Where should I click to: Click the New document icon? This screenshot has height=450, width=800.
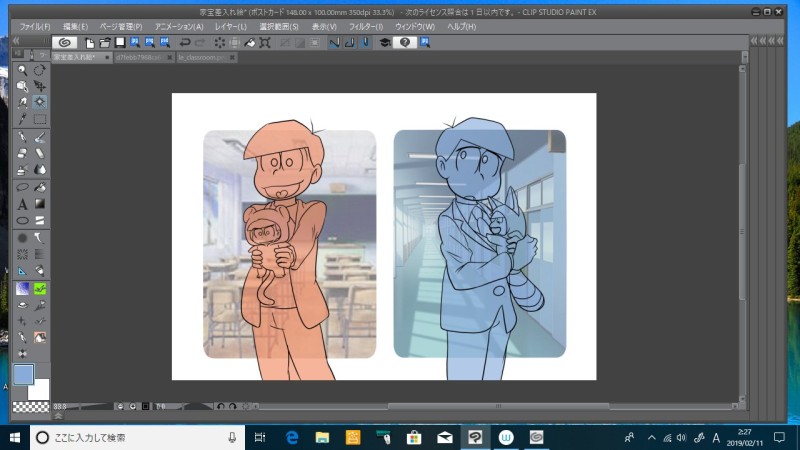(90, 43)
